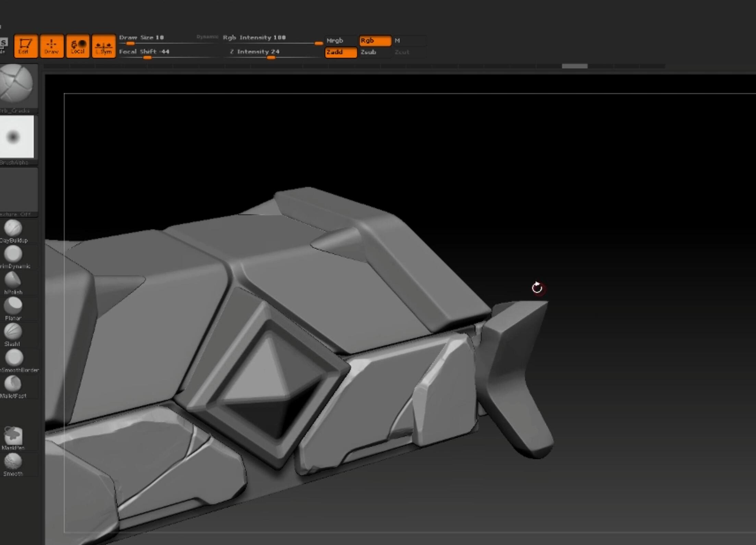Enable M material mode

pyautogui.click(x=409, y=40)
